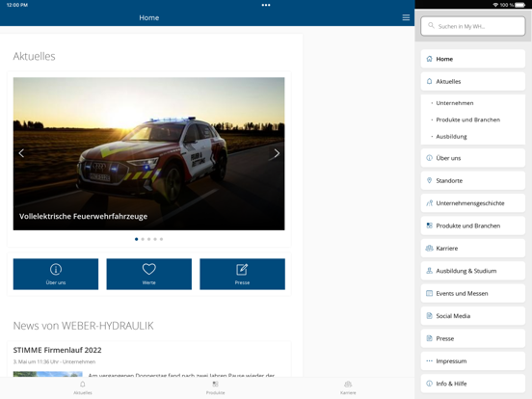Click the STIMME Firmenlauf article thumbnail
This screenshot has width=532, height=399.
click(48, 374)
